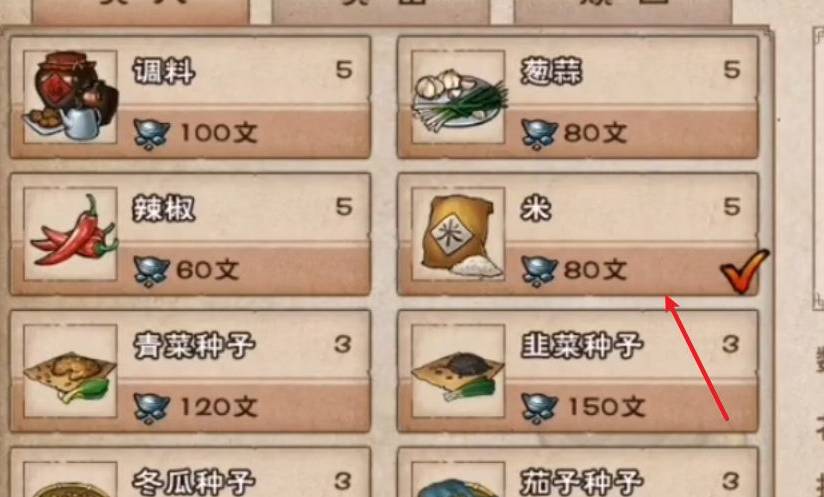The height and width of the screenshot is (497, 824).
Task: Click the silver ingot beside 100文
Action: pyautogui.click(x=151, y=133)
